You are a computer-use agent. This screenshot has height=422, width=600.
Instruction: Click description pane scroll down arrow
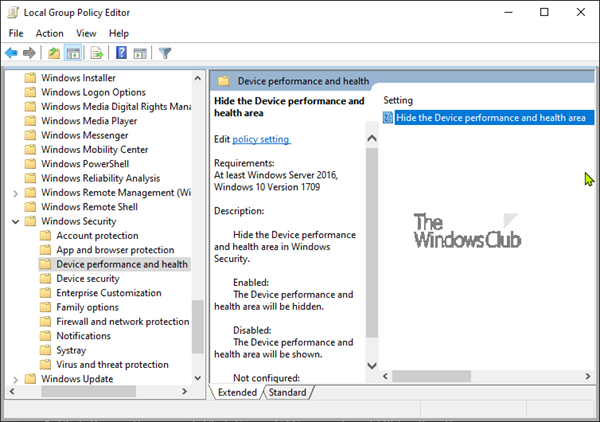pyautogui.click(x=372, y=365)
